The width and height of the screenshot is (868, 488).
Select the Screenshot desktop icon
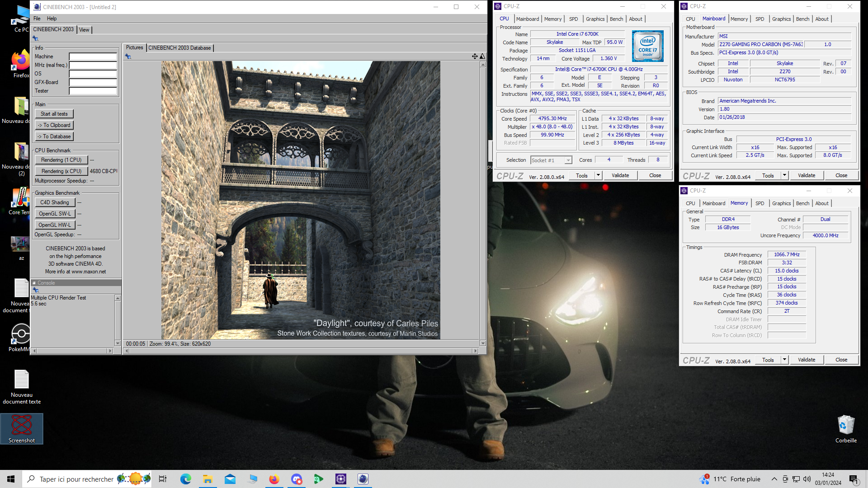click(x=21, y=429)
